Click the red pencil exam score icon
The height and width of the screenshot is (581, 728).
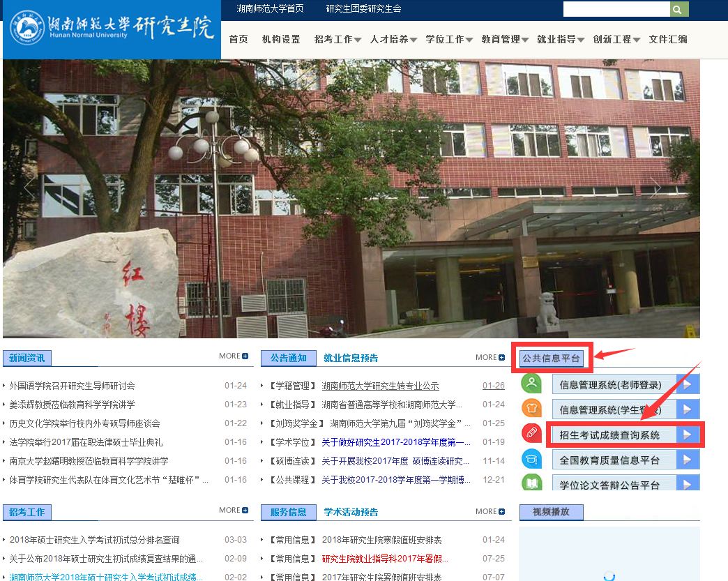pos(531,433)
